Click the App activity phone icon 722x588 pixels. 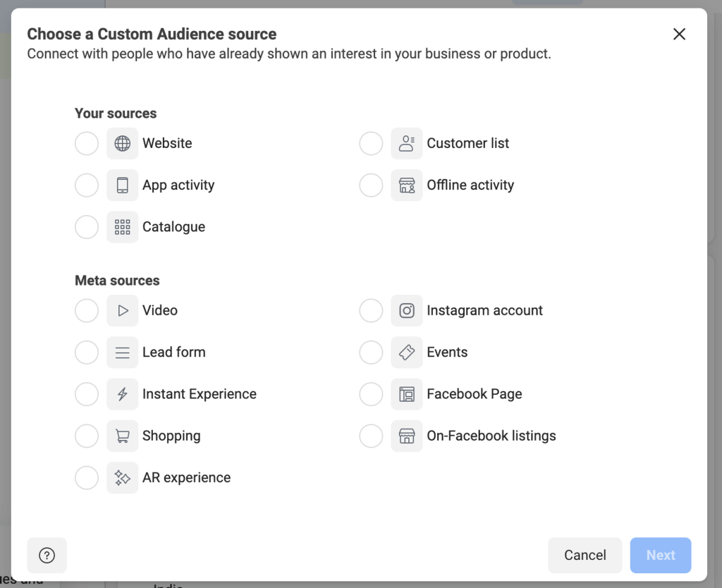(x=122, y=185)
